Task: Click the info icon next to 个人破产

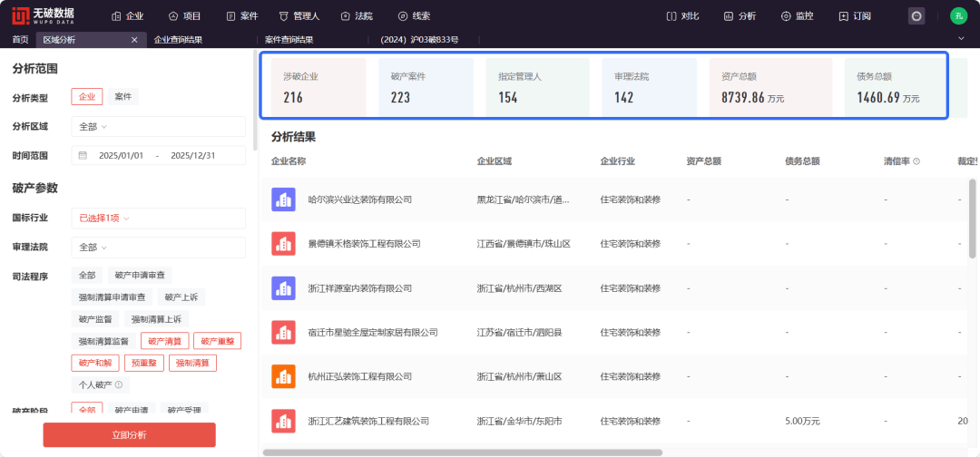Action: click(x=118, y=385)
